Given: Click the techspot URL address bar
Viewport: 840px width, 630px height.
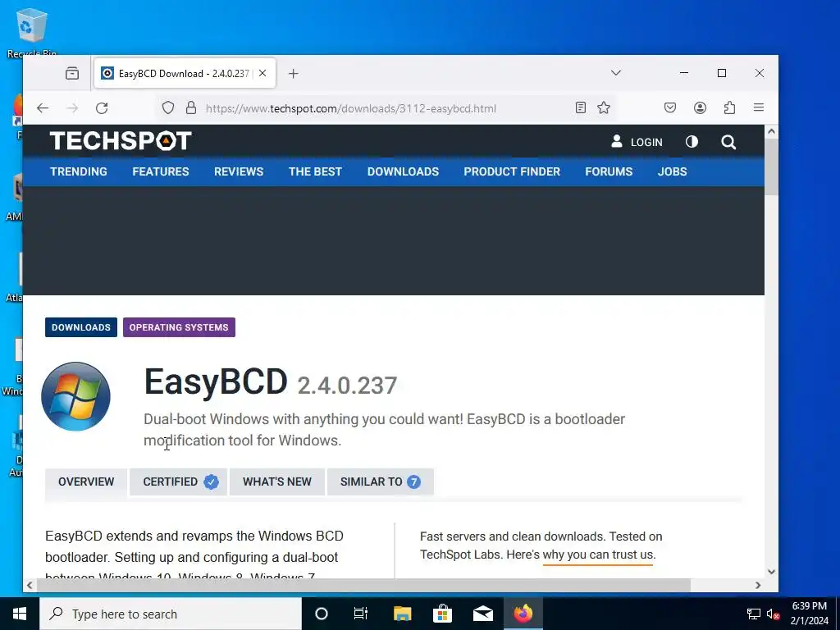Looking at the screenshot, I should point(351,108).
